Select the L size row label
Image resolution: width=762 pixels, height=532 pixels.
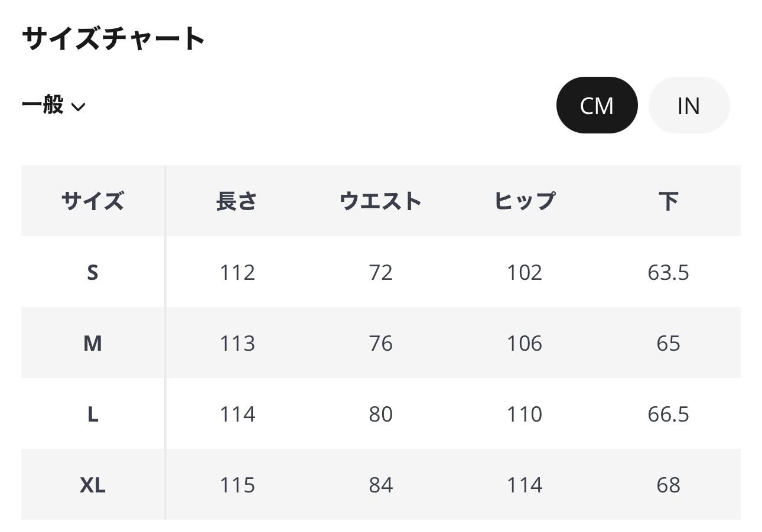point(93,414)
